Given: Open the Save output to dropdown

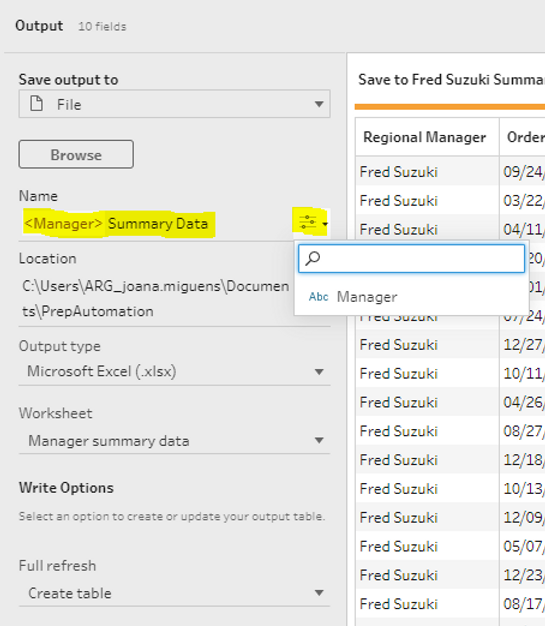Looking at the screenshot, I should coord(174,104).
